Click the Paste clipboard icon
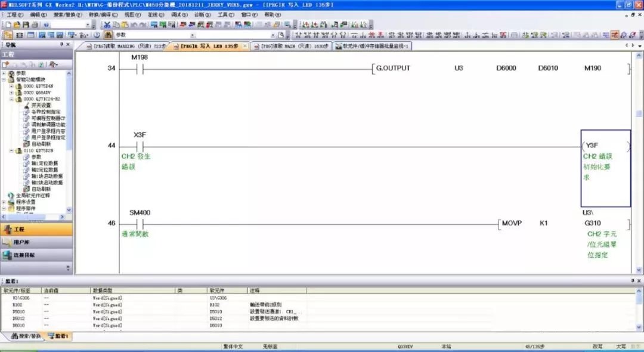This screenshot has width=644, height=352. coord(125,24)
